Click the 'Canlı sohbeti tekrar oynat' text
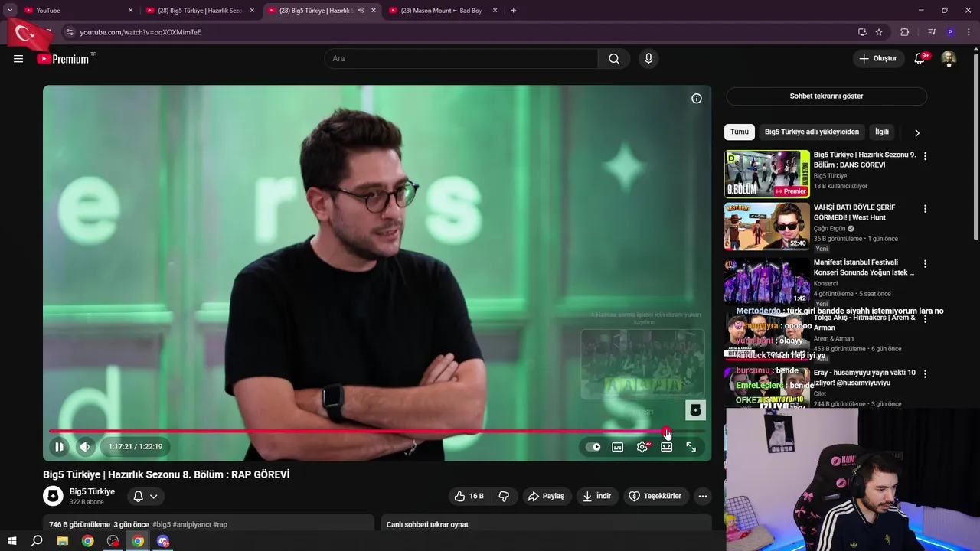980x551 pixels. pyautogui.click(x=427, y=524)
